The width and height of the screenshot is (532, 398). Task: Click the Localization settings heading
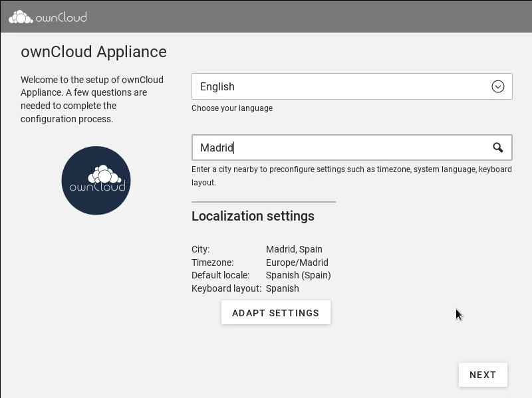(x=253, y=216)
